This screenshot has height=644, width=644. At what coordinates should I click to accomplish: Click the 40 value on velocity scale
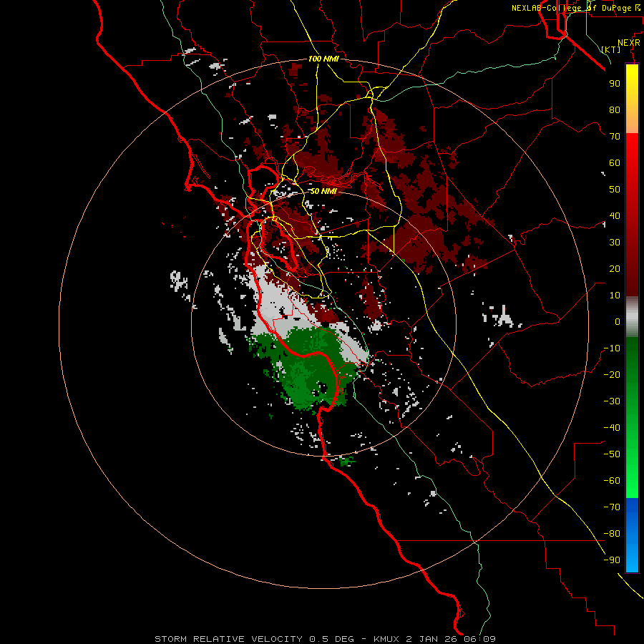click(x=615, y=215)
